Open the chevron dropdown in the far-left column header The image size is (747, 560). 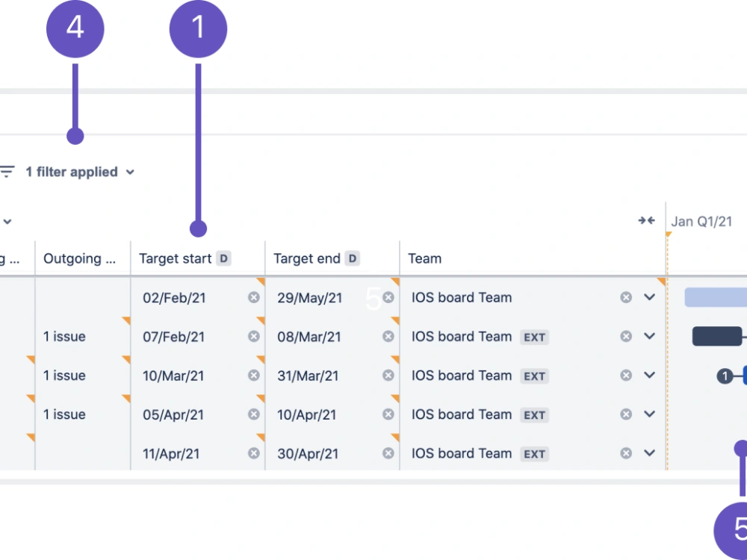pyautogui.click(x=8, y=222)
